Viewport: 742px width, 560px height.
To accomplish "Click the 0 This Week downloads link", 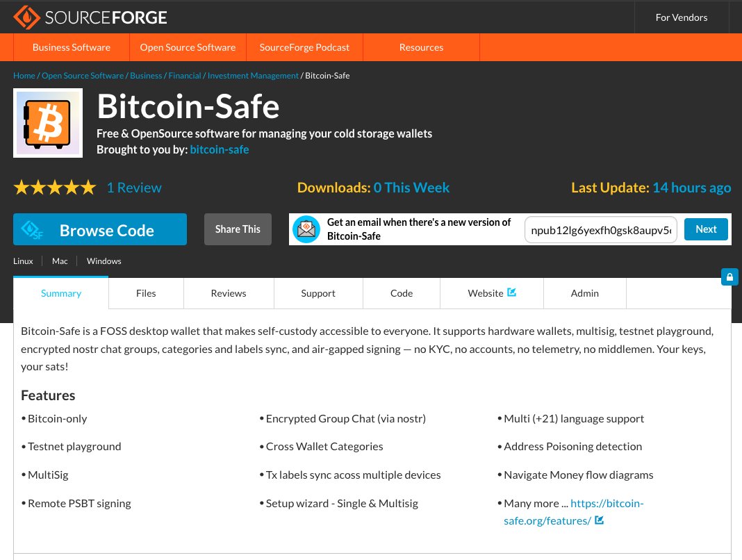I will pos(411,188).
